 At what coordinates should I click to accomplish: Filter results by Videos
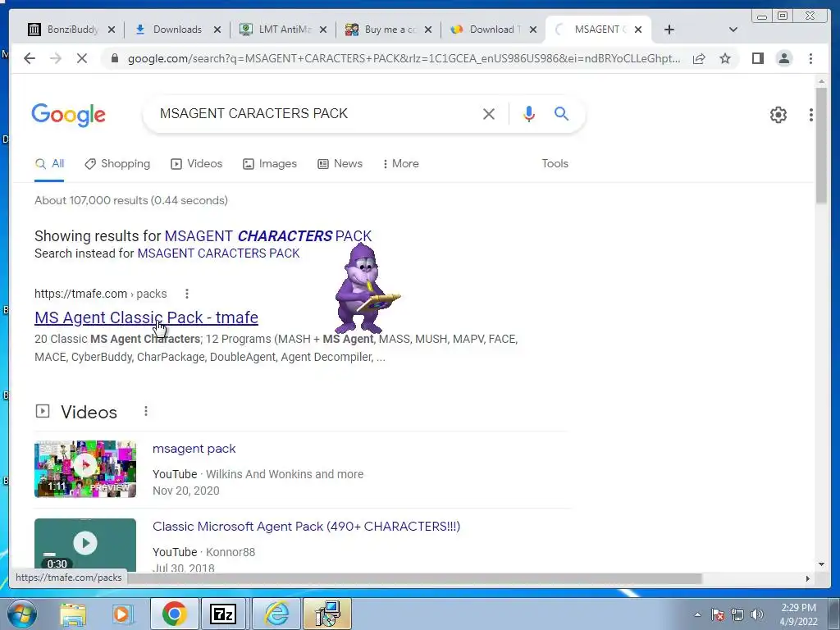(x=196, y=164)
